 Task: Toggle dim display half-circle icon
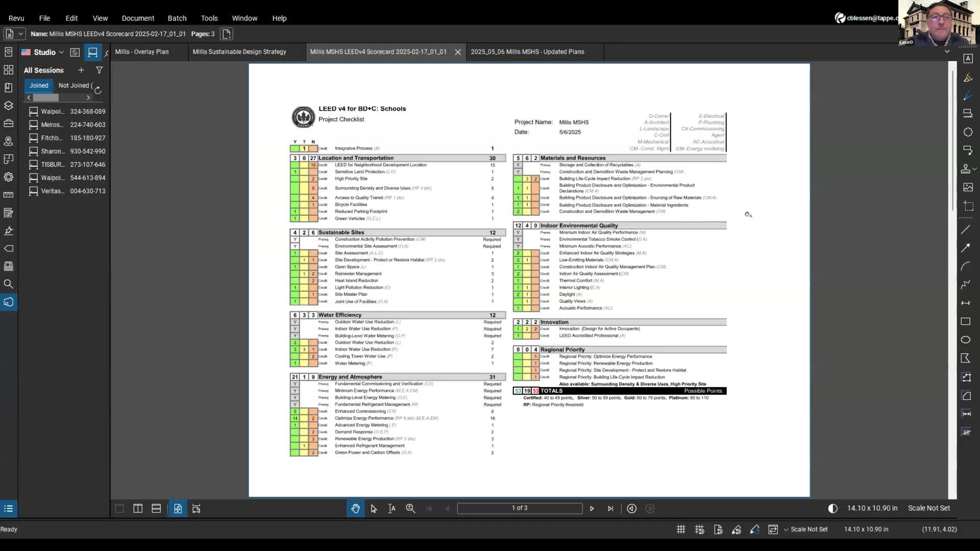832,508
